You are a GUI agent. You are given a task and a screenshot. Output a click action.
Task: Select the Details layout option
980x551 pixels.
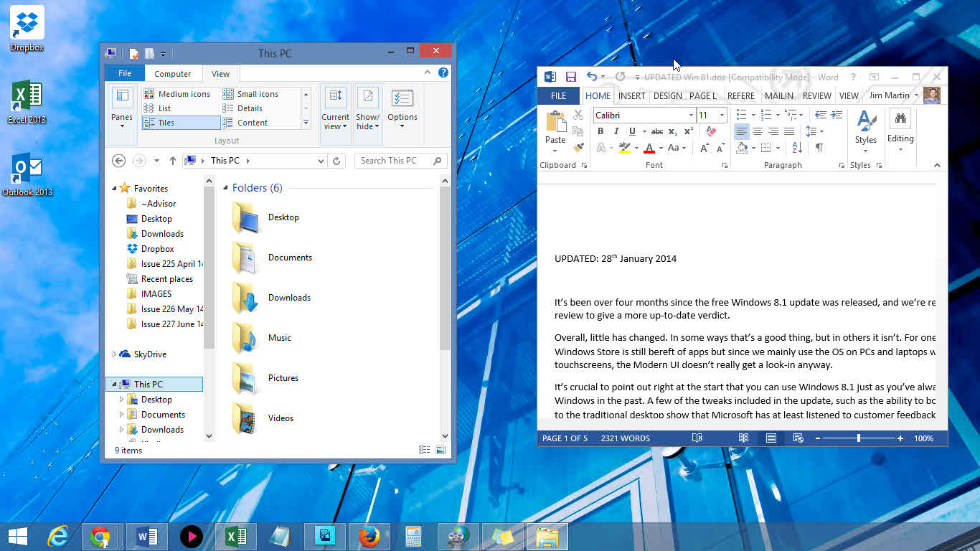(249, 108)
